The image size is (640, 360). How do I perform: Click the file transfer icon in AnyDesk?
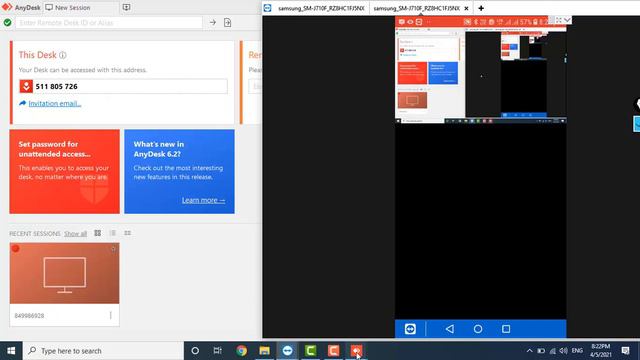pyautogui.click(x=227, y=22)
